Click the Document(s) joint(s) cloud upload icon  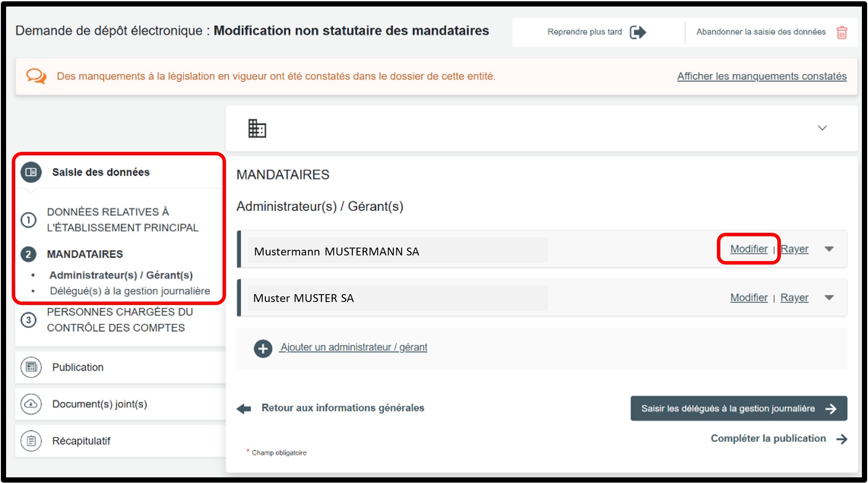click(x=31, y=404)
